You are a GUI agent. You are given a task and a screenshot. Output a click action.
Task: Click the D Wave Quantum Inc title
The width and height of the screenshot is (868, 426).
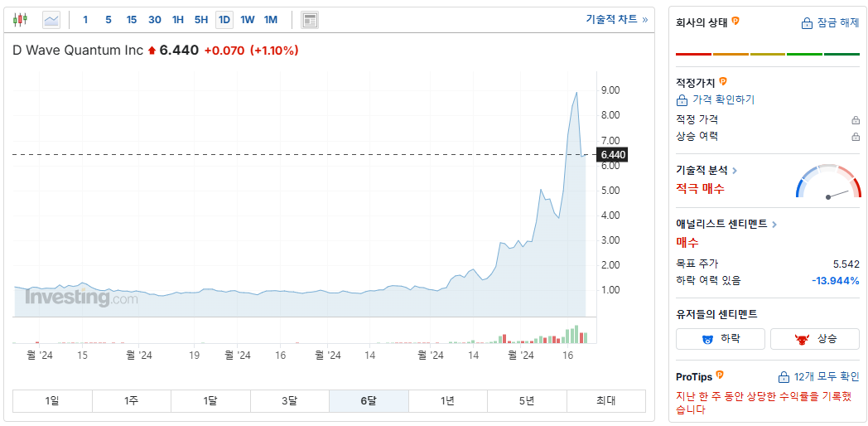tap(78, 51)
